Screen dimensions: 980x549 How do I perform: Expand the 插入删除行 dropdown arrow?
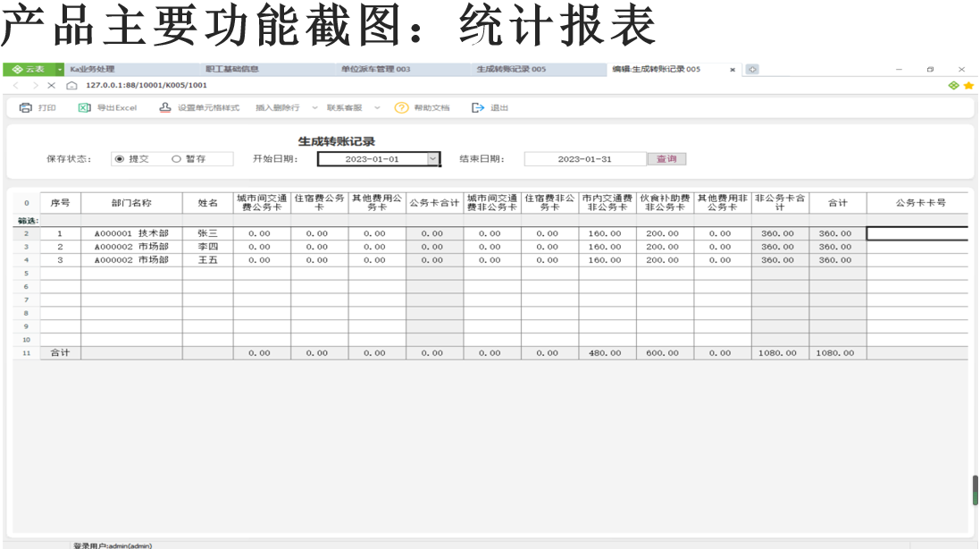(x=314, y=107)
